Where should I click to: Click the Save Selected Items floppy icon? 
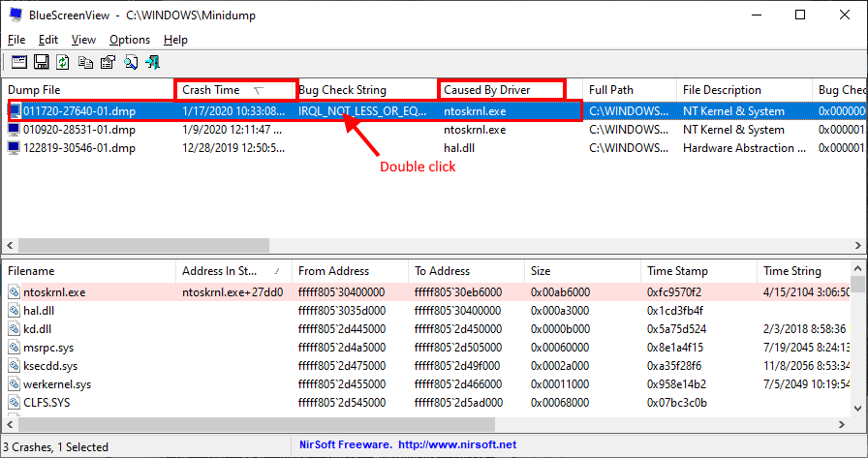[42, 62]
